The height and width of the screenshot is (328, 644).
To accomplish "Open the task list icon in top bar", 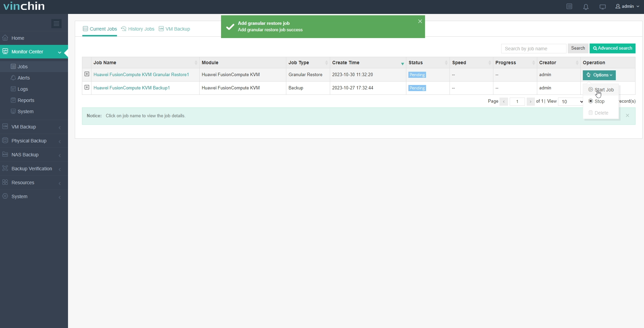I will [569, 6].
